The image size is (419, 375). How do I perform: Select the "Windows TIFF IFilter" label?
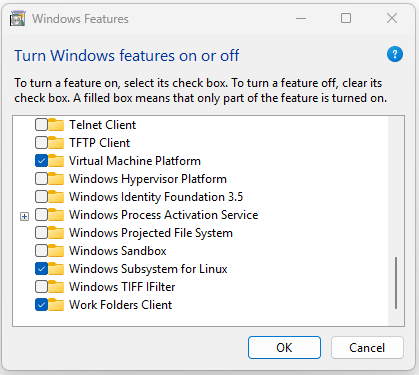122,287
